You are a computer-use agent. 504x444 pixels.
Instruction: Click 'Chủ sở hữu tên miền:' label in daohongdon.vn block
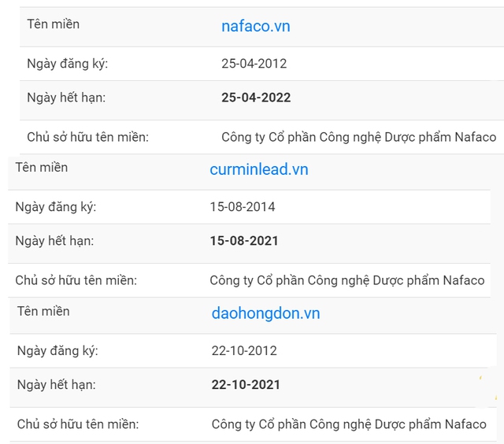(78, 424)
